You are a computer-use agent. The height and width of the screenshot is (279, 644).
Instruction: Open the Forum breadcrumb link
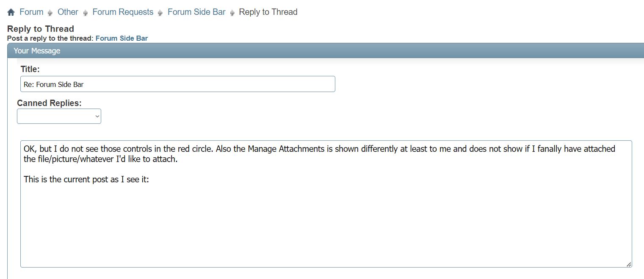coord(31,12)
